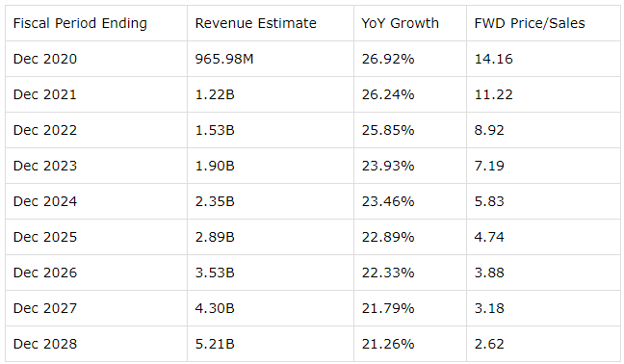Select the 7.19 price/sales value
The height and width of the screenshot is (364, 624).
489,166
